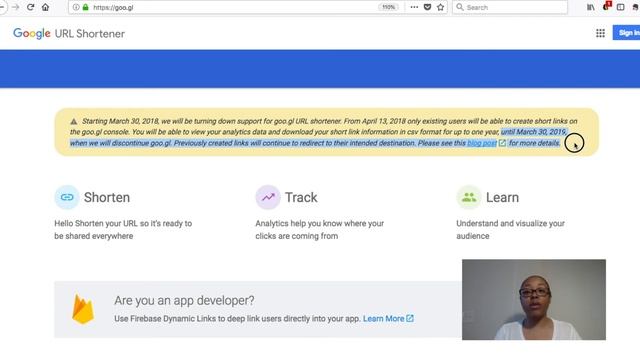The height and width of the screenshot is (360, 640).
Task: Reload the page with the refresh icon
Action: 30,7
